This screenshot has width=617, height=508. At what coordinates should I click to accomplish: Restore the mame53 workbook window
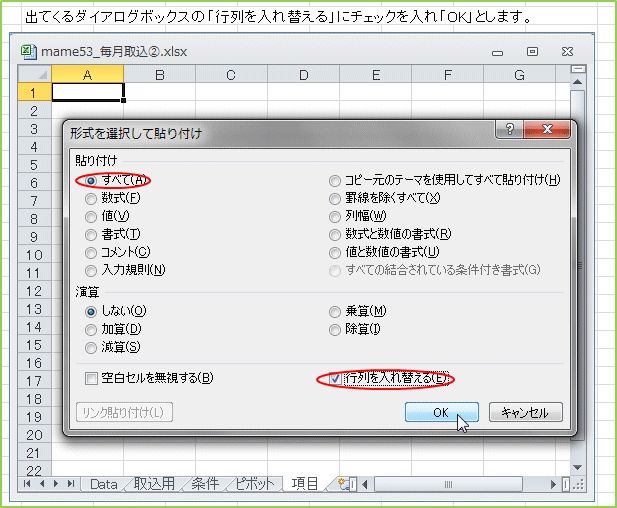(532, 52)
